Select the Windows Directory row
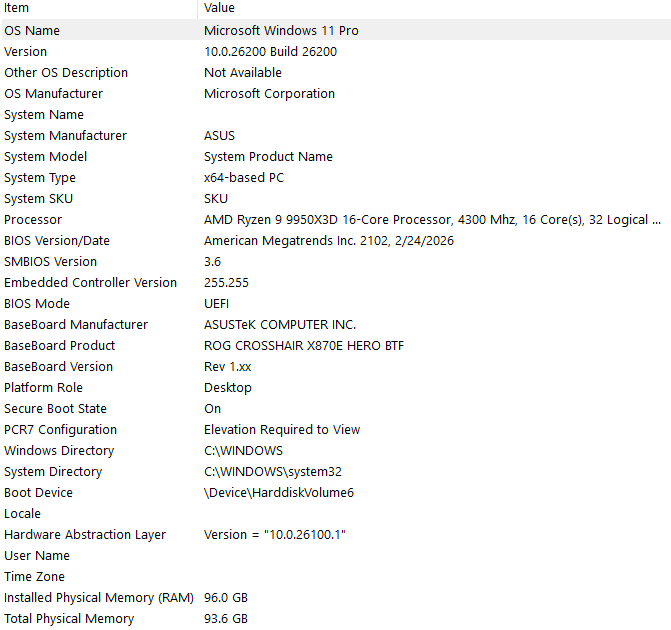This screenshot has height=630, width=671. click(336, 450)
